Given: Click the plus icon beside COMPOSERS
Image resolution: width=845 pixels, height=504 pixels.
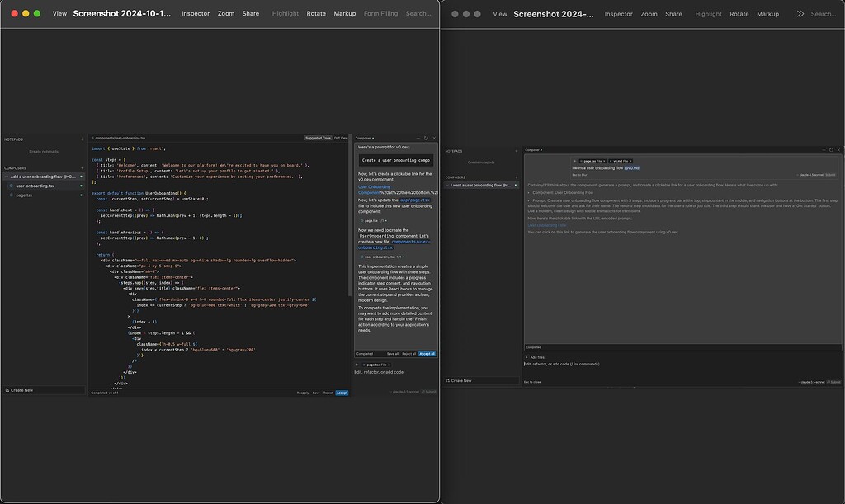Looking at the screenshot, I should (82, 168).
